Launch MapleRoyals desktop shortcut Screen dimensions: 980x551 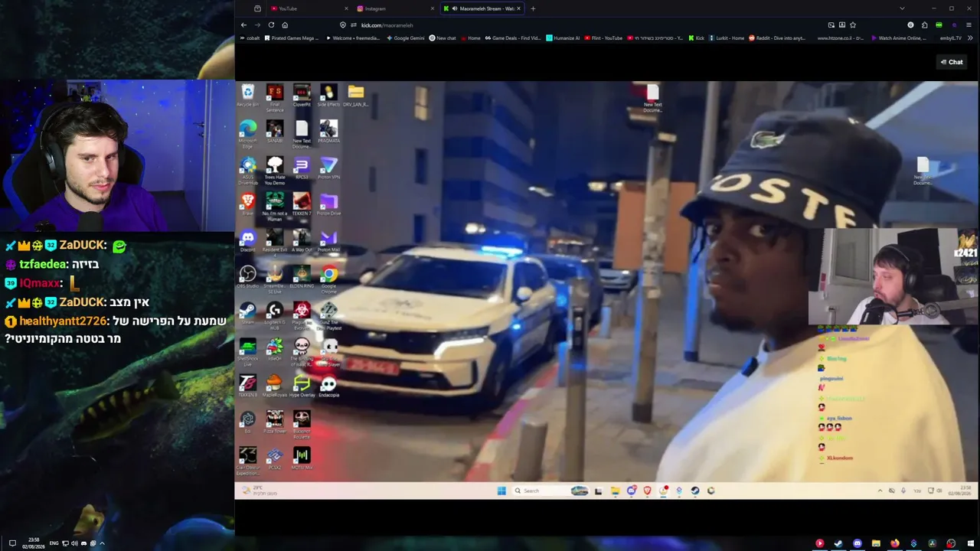(x=274, y=385)
